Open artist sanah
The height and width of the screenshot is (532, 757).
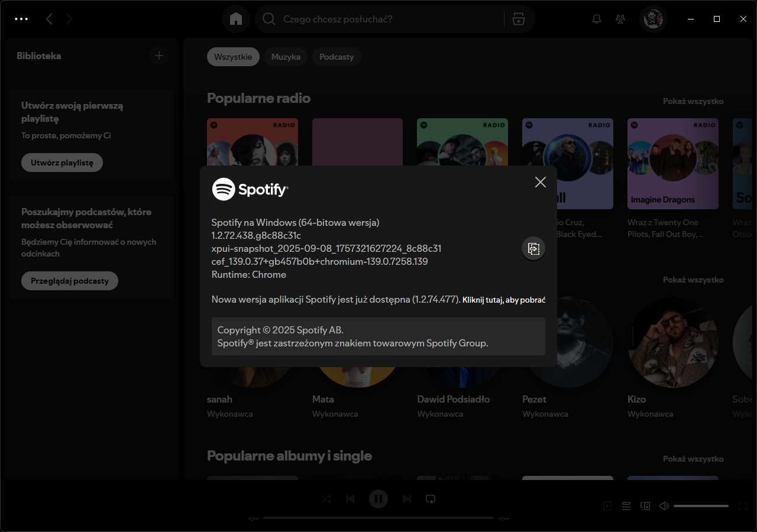tap(219, 399)
